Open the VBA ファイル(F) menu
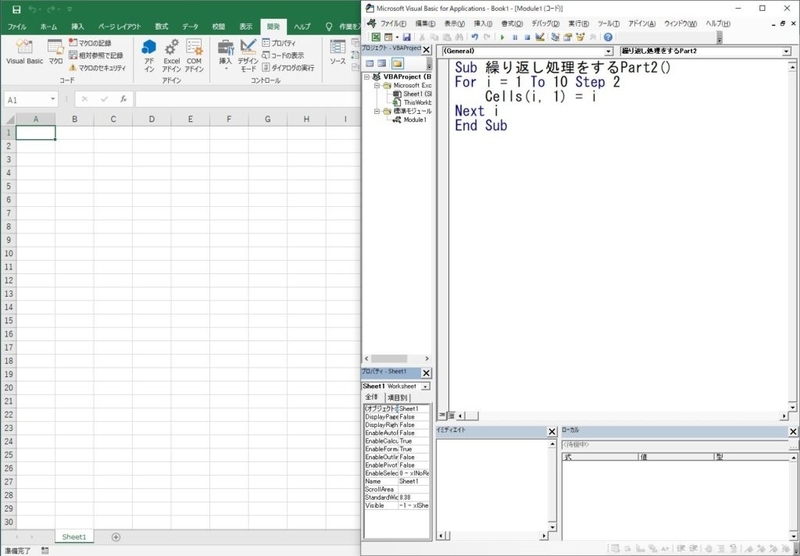The height and width of the screenshot is (556, 800). tap(393, 23)
